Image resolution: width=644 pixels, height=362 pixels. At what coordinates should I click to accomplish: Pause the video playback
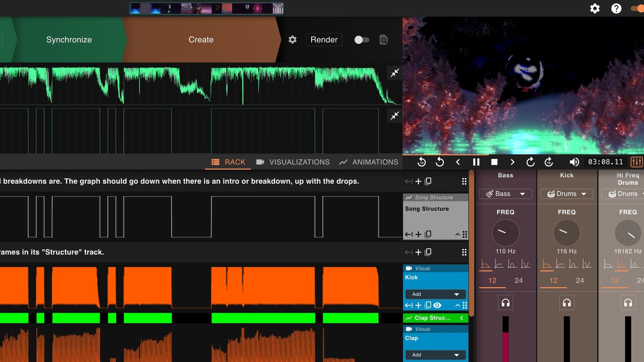[476, 162]
